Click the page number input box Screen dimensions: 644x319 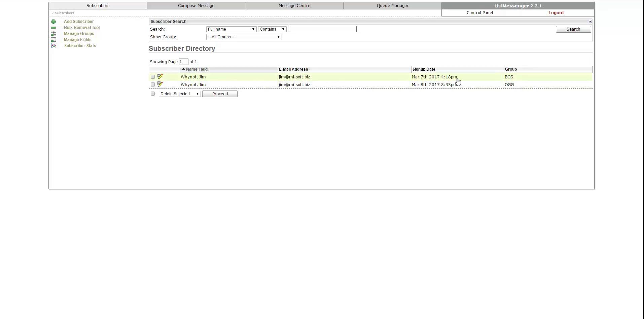click(x=183, y=62)
